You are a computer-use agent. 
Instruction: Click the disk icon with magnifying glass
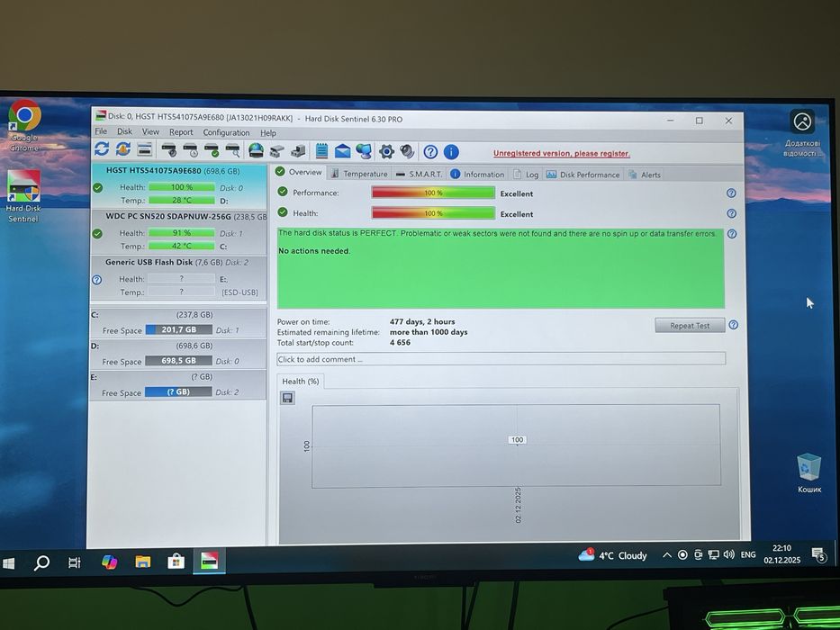point(232,150)
